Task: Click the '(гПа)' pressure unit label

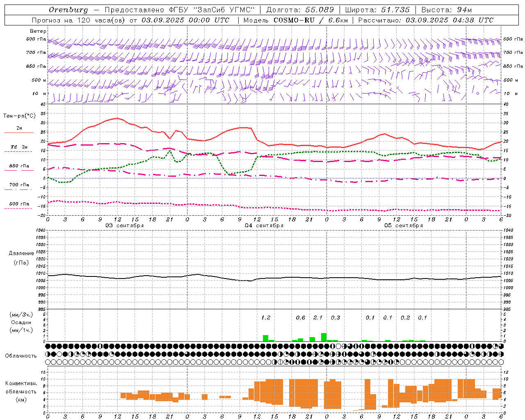Action: [21, 263]
